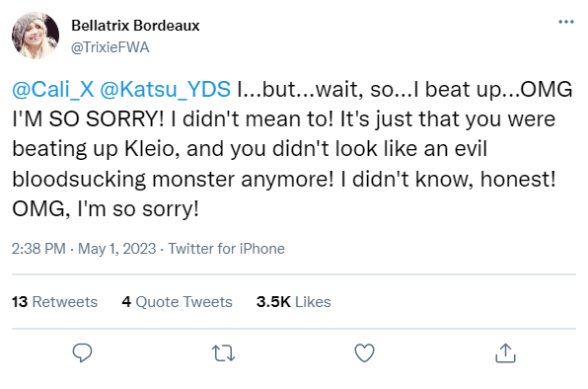Open the Bellatrix Bordeaux display name

[135, 26]
